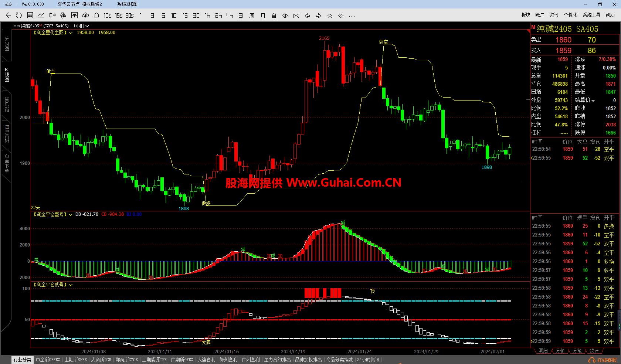The image size is (621, 364).
Task: Open the 账户 menu
Action: click(540, 15)
